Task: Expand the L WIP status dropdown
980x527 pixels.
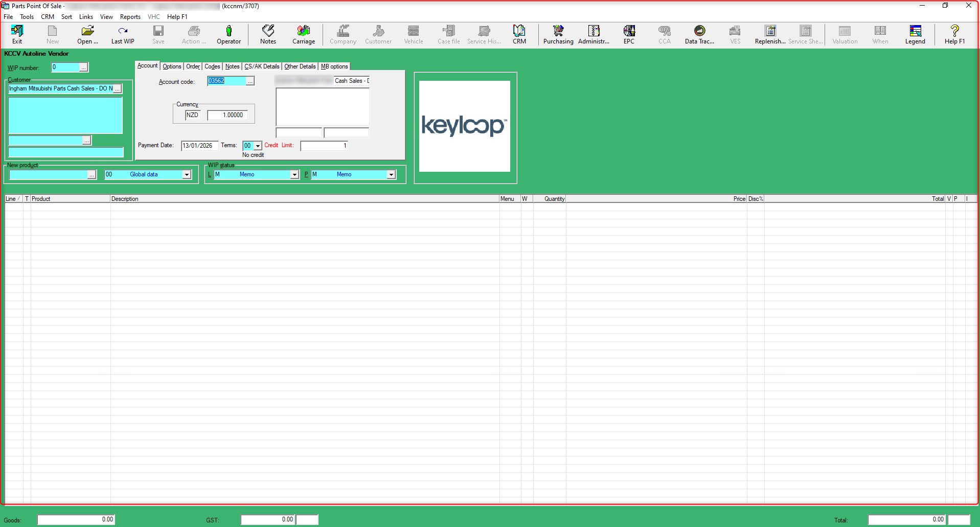Action: click(294, 175)
